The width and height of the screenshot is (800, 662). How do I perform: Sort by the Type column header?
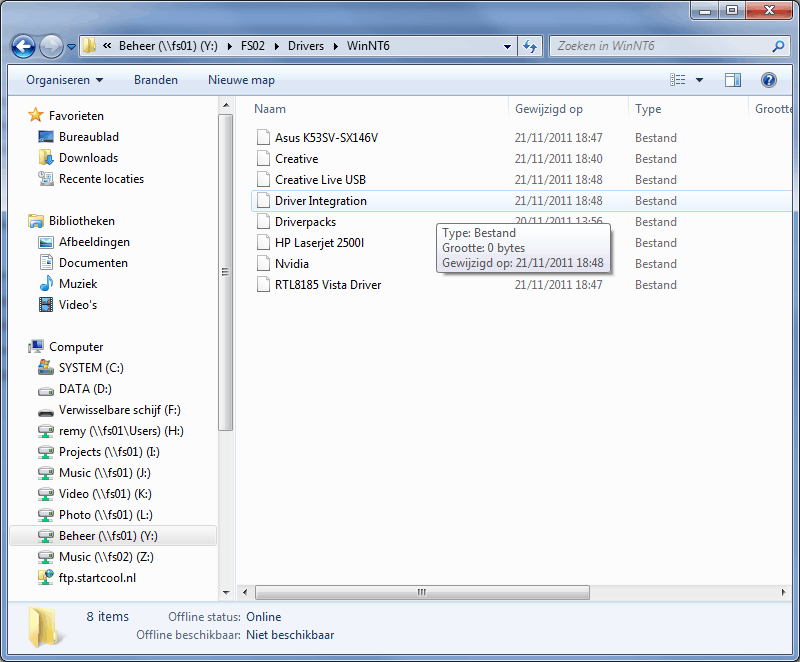tap(648, 109)
